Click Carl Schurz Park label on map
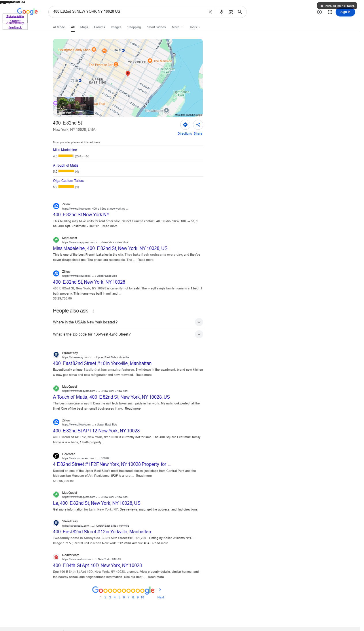 [166, 71]
